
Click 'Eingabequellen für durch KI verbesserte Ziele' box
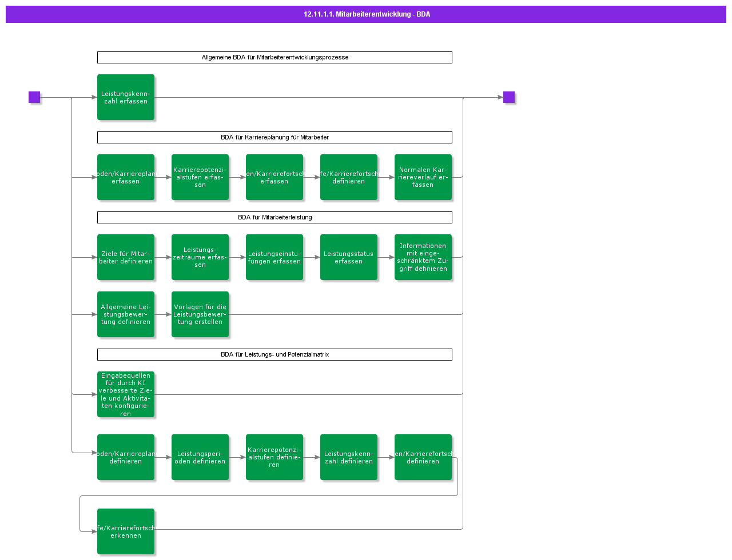tap(126, 394)
